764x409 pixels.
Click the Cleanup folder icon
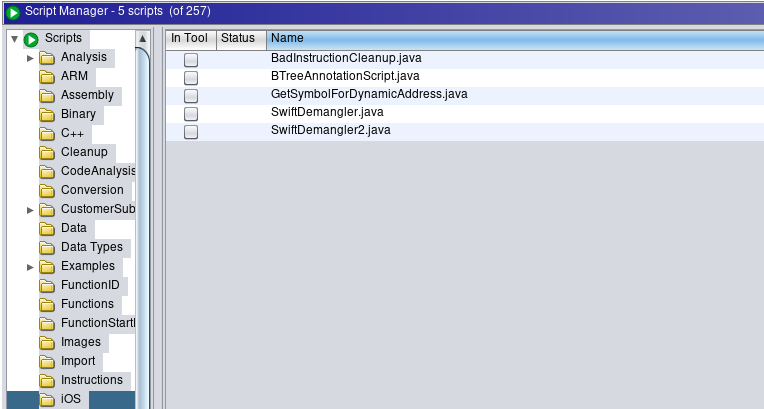point(47,152)
